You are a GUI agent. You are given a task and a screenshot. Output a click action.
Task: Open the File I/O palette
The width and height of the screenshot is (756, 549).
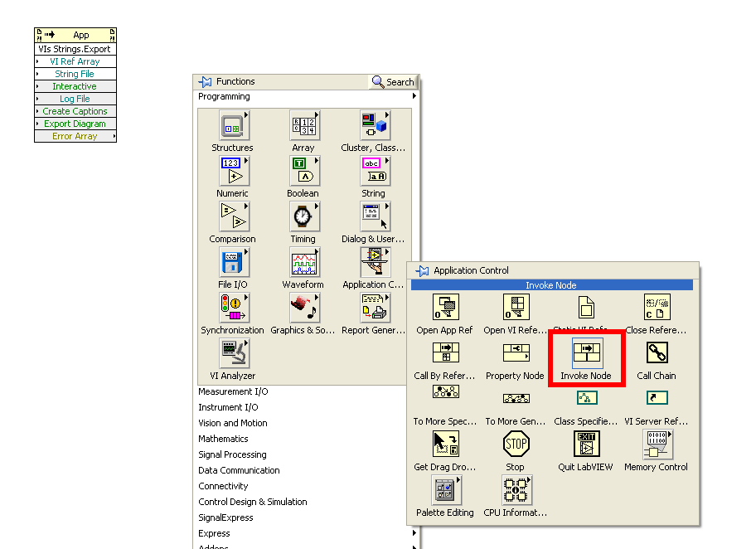click(x=234, y=262)
